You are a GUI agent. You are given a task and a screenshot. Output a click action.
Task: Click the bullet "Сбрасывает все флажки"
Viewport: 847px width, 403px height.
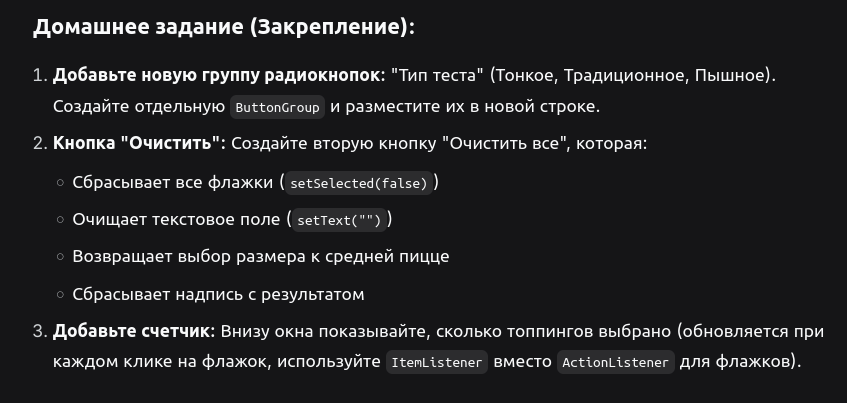[172, 183]
